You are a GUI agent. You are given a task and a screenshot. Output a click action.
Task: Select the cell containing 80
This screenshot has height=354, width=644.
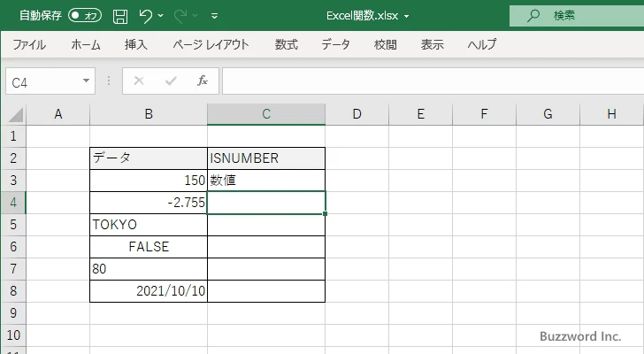coord(149,269)
